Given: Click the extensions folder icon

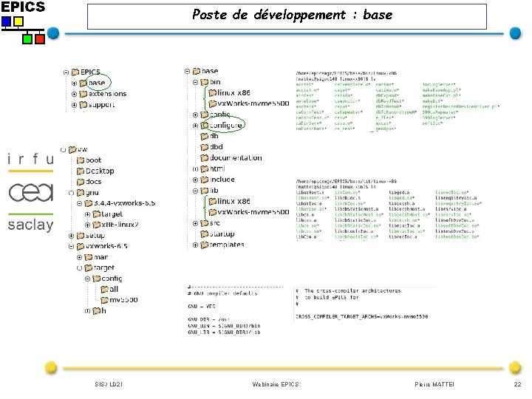Looking at the screenshot, I should (83, 94).
